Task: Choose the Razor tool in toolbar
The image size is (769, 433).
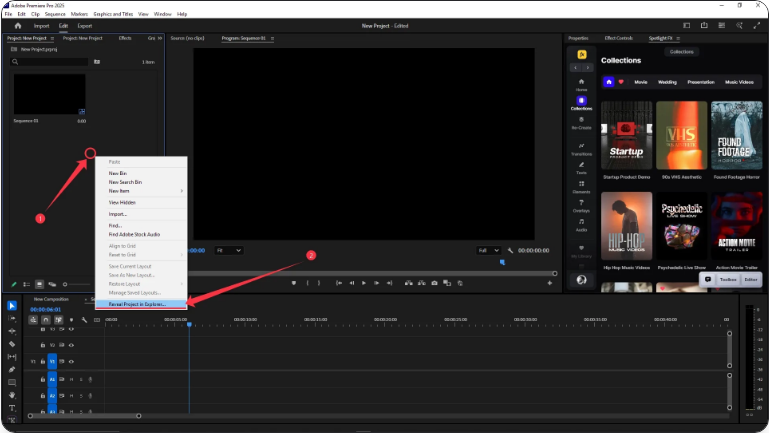Action: 12,344
